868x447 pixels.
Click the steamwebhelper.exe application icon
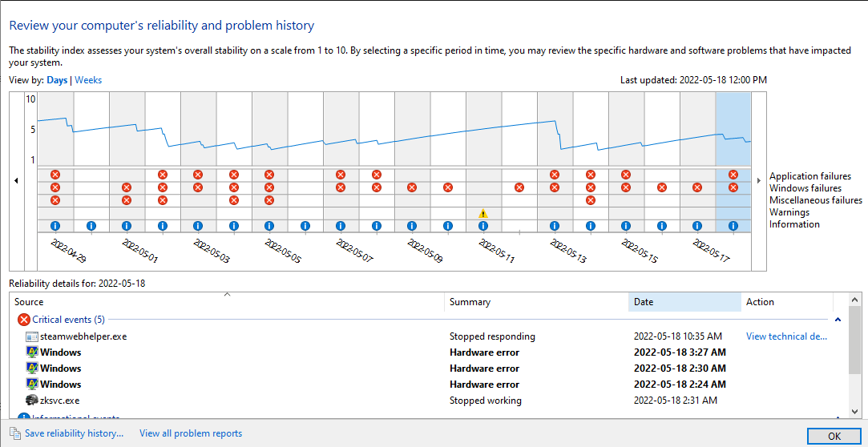pyautogui.click(x=31, y=336)
